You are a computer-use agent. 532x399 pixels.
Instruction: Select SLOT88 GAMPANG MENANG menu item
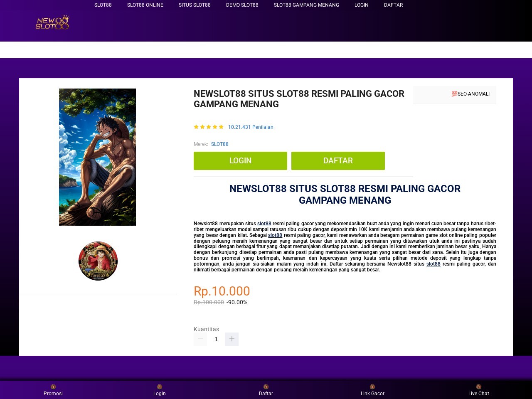306,5
